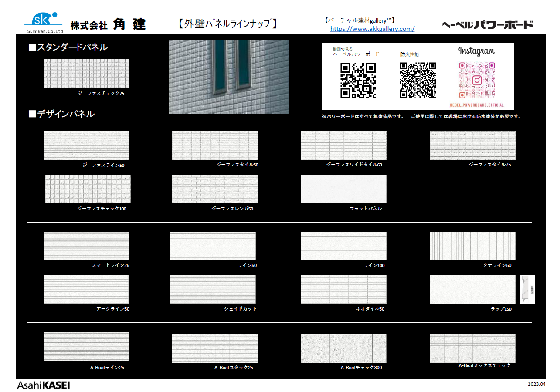
Task: Click the ライン100 caption text
Action: coord(374,266)
